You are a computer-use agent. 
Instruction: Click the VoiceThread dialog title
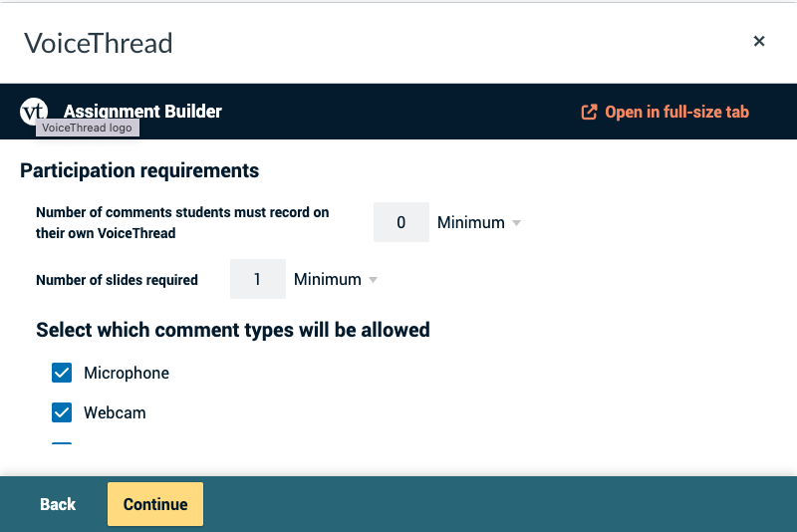click(x=98, y=43)
